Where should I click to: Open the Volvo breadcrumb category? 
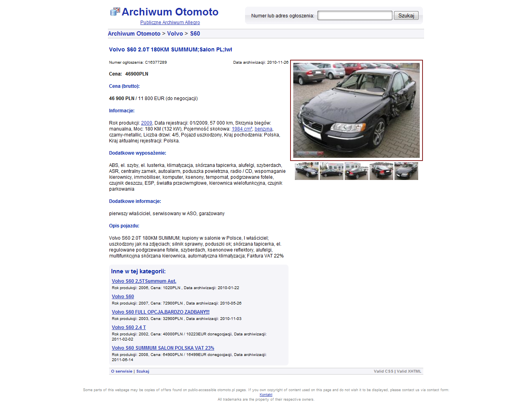[x=175, y=34]
